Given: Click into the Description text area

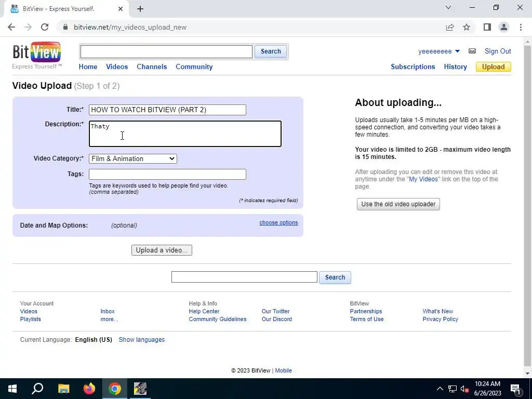Looking at the screenshot, I should tap(185, 134).
